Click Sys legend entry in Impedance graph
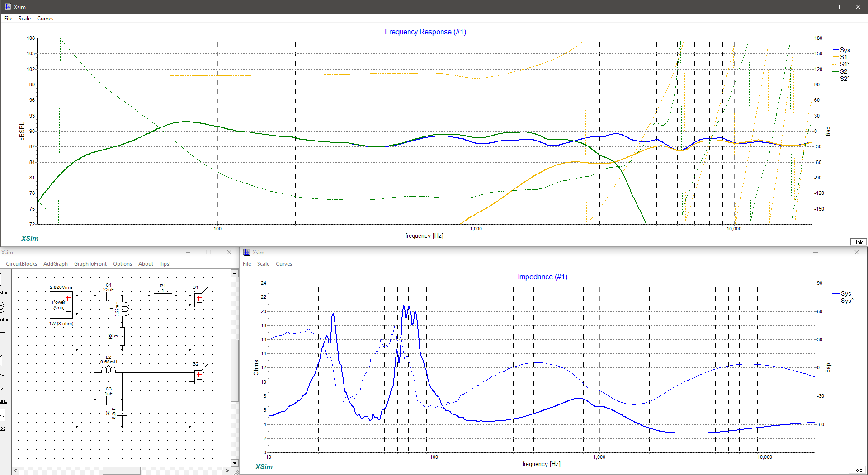Screen dimensions: 868x475 point(843,293)
